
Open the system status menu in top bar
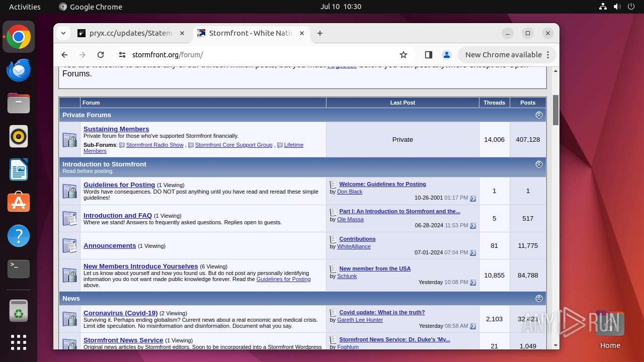coord(617,7)
